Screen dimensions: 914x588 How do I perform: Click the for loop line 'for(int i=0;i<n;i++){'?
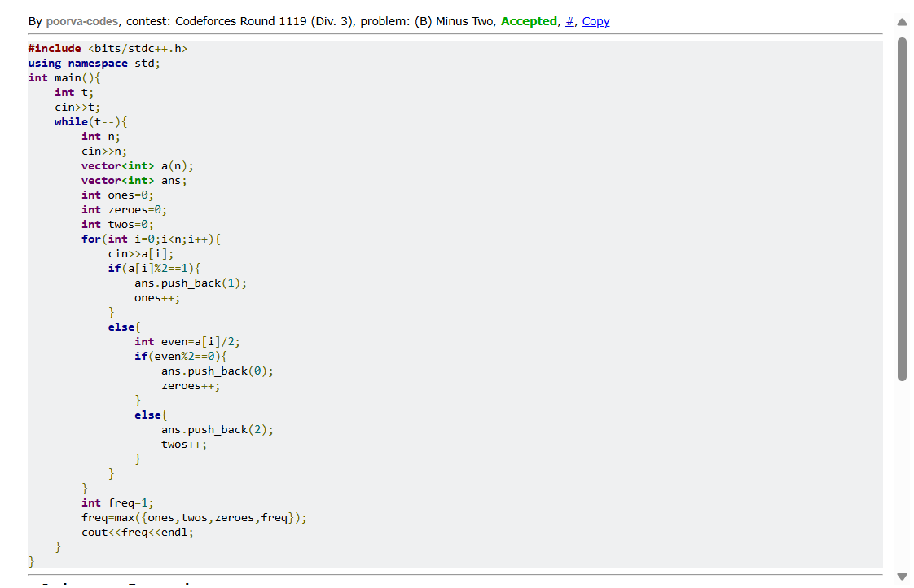(151, 239)
